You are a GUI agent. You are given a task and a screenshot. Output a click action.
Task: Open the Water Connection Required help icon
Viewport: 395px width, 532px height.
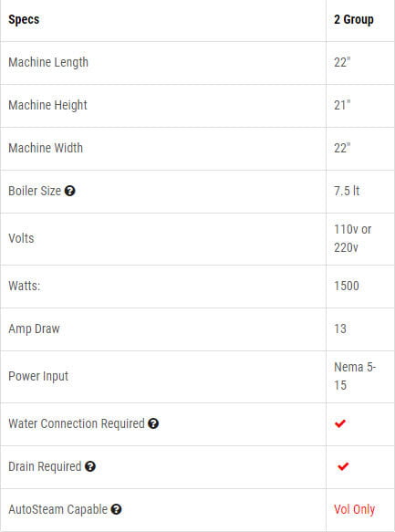point(153,423)
